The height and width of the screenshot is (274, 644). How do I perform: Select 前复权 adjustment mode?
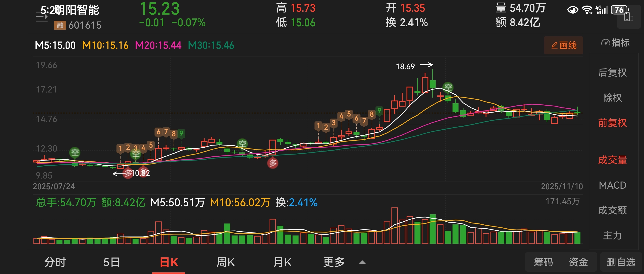pyautogui.click(x=612, y=123)
